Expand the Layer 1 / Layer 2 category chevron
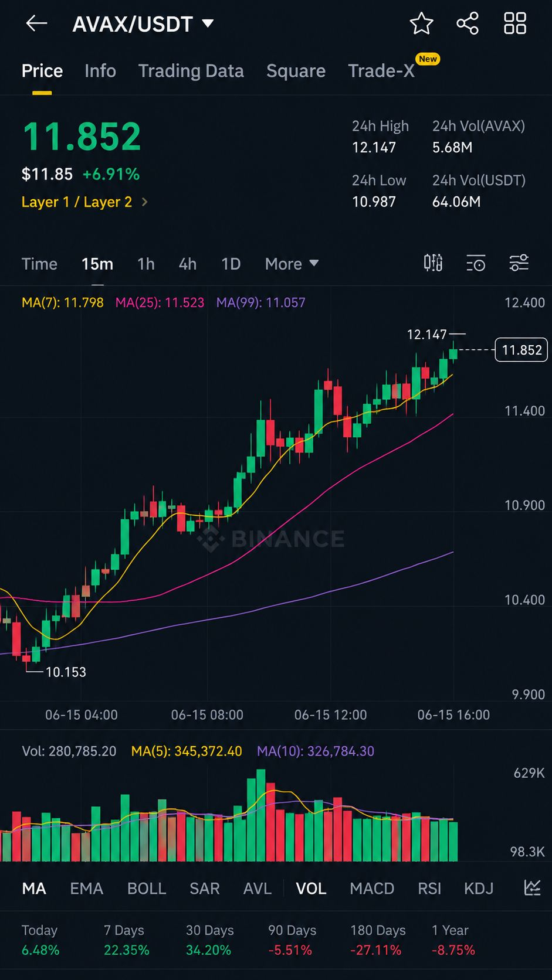Screen dimensions: 552x980 coord(145,202)
